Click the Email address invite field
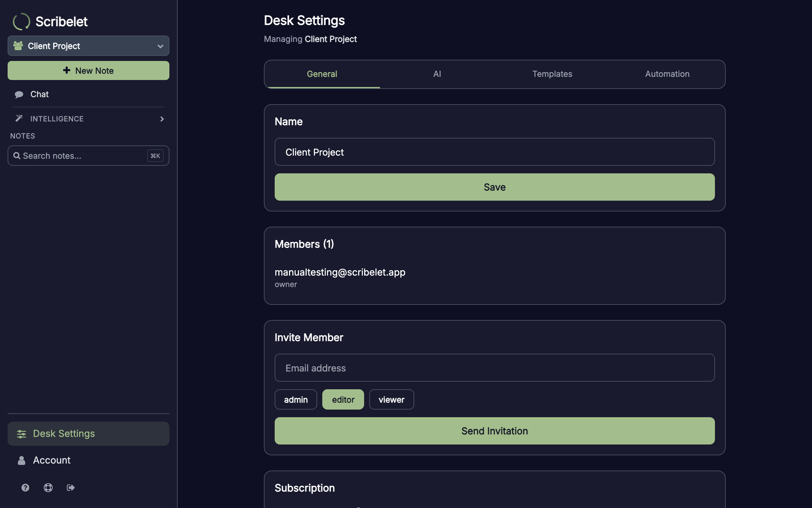 494,368
